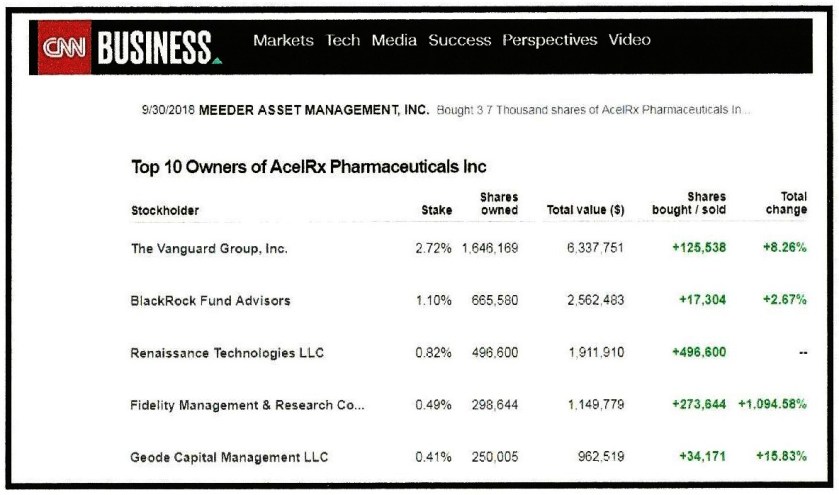Click the CNN logo icon
The image size is (839, 495).
click(65, 47)
